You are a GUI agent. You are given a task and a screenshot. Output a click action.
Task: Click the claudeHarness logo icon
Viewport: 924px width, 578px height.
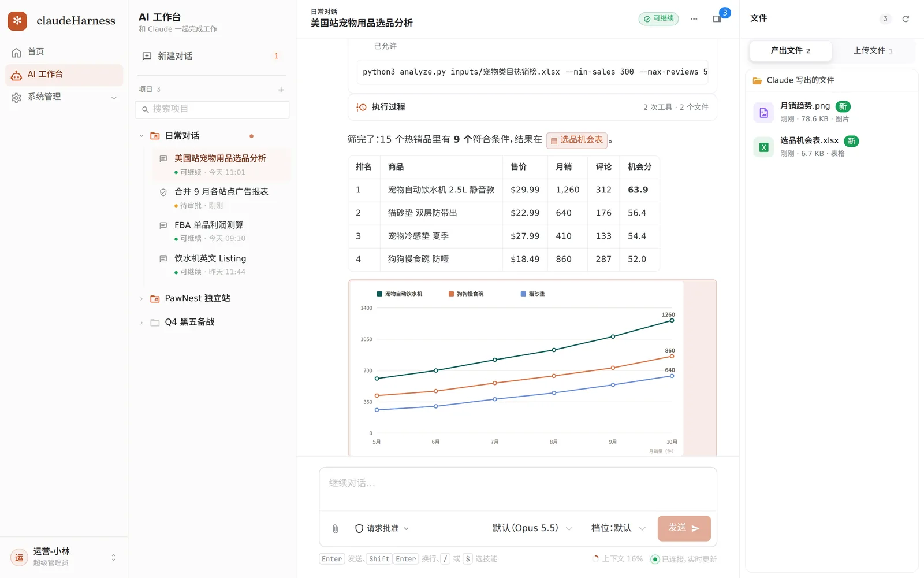[x=17, y=21]
